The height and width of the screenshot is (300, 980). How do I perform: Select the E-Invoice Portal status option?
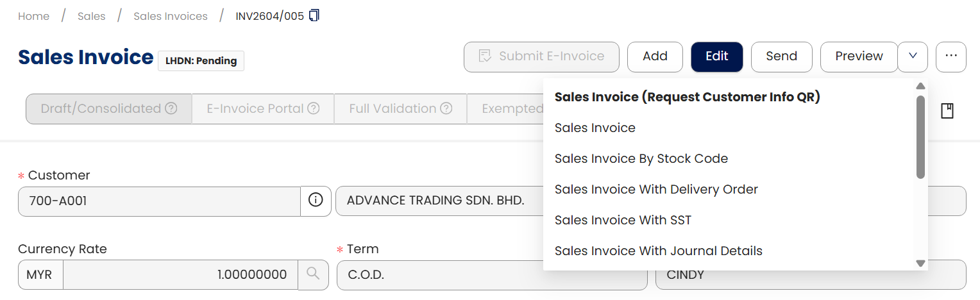pyautogui.click(x=255, y=108)
